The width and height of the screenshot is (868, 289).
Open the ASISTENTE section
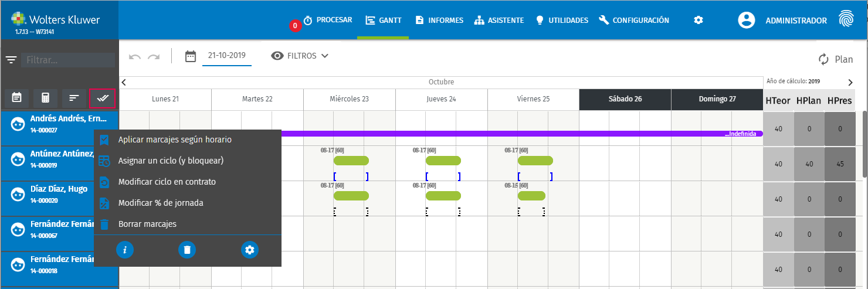pos(499,20)
